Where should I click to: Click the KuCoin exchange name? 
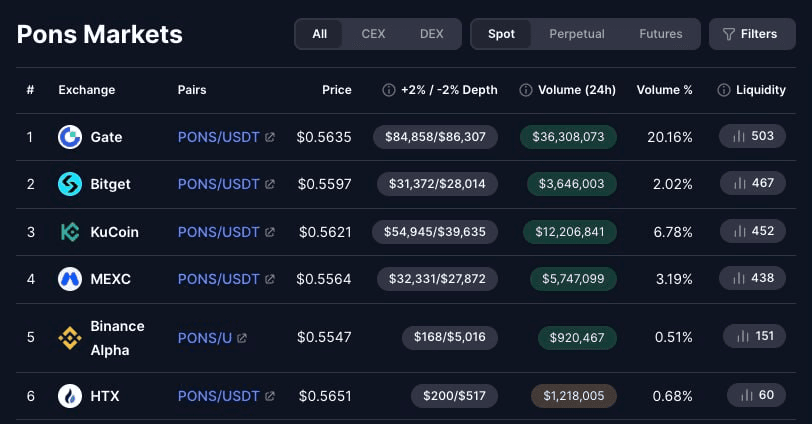(x=114, y=232)
